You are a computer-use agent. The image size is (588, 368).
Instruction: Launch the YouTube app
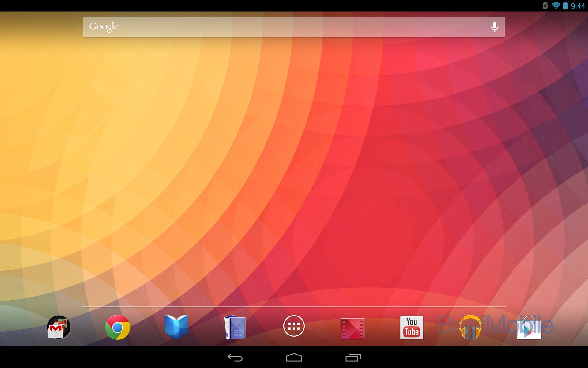pos(412,327)
